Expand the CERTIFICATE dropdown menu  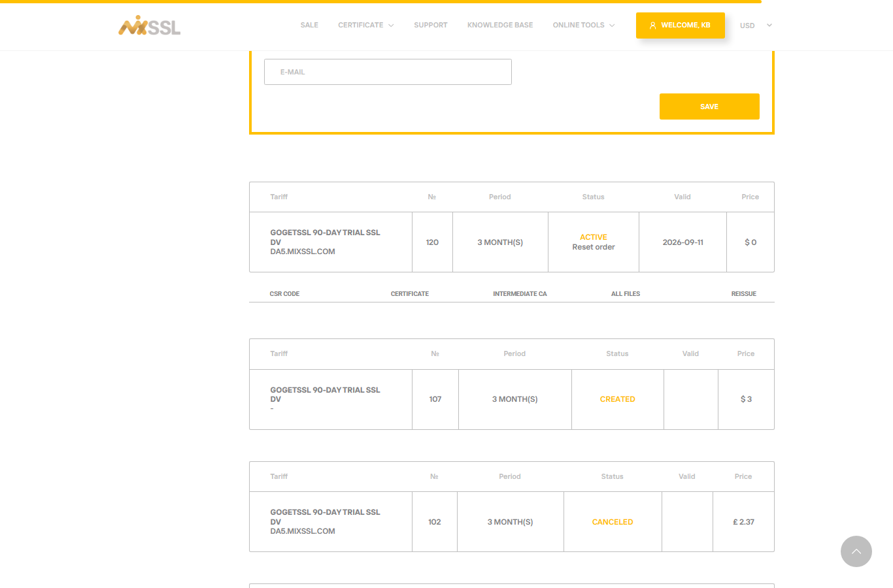(x=365, y=25)
